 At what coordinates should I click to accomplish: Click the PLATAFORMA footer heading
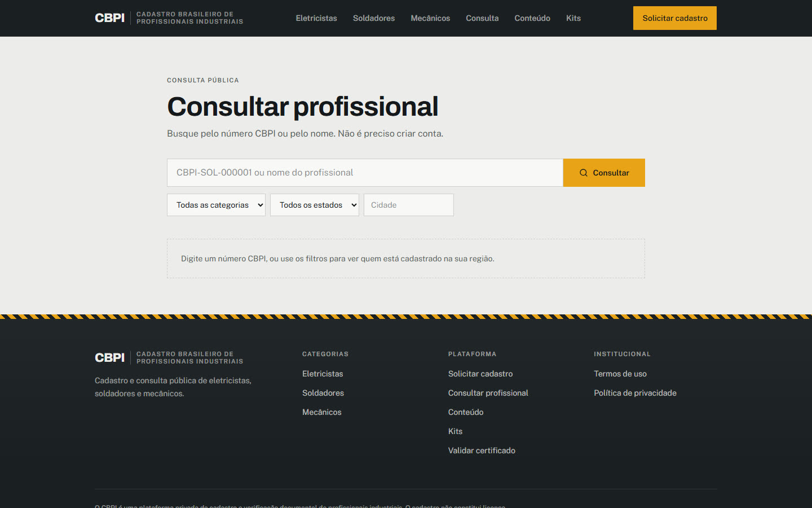[473, 354]
